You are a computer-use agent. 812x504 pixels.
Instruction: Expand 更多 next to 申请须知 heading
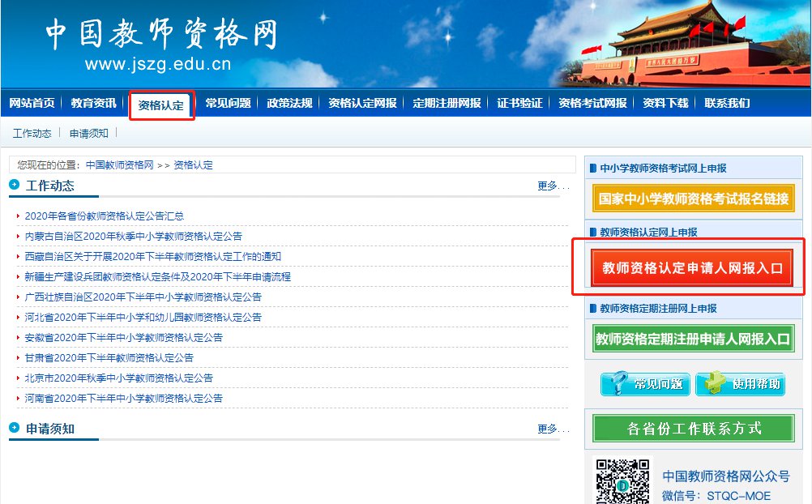coord(553,429)
